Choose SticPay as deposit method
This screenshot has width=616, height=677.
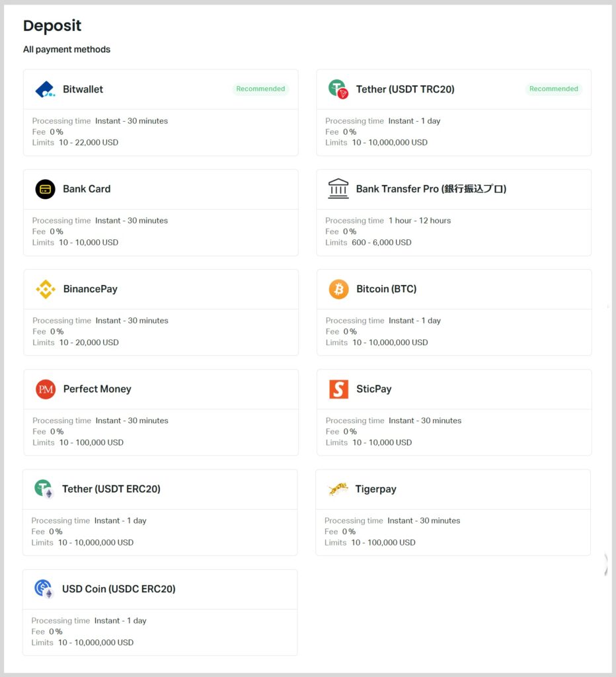[373, 389]
